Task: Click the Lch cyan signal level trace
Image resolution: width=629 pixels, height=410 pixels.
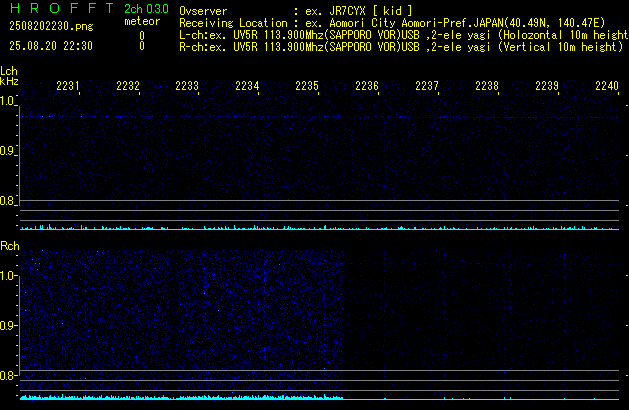Action: tap(319, 227)
